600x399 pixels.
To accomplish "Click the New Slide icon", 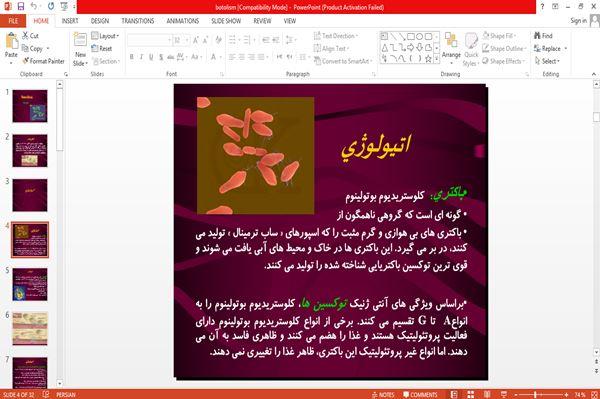I will (x=80, y=41).
